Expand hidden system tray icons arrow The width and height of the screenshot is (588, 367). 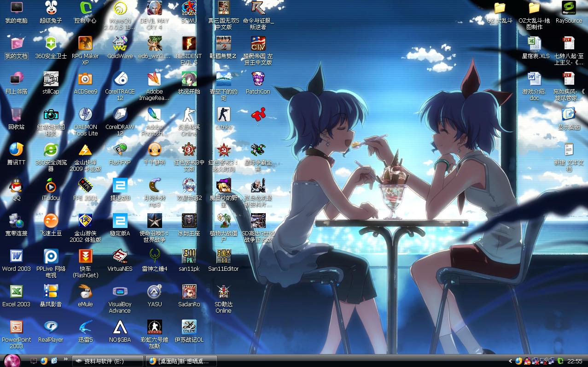click(510, 361)
